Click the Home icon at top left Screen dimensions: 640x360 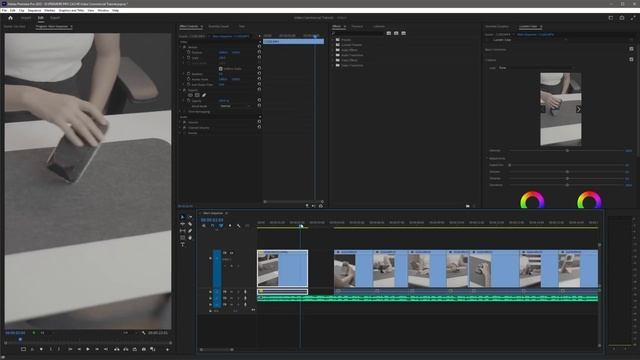pos(11,18)
